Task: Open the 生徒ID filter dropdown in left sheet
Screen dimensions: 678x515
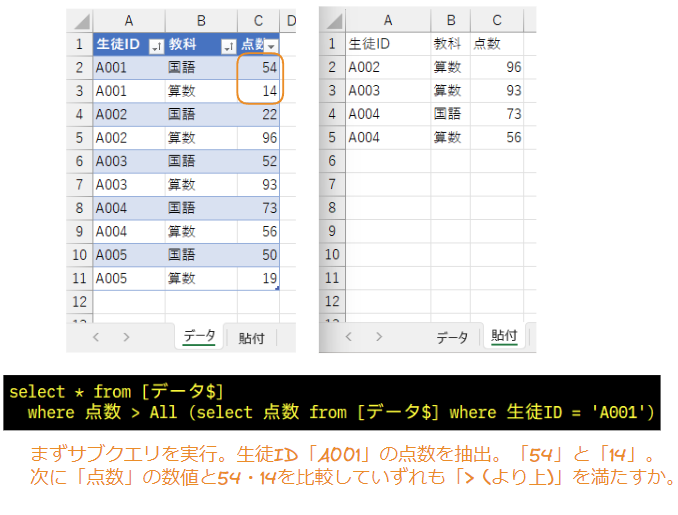Action: tap(156, 46)
